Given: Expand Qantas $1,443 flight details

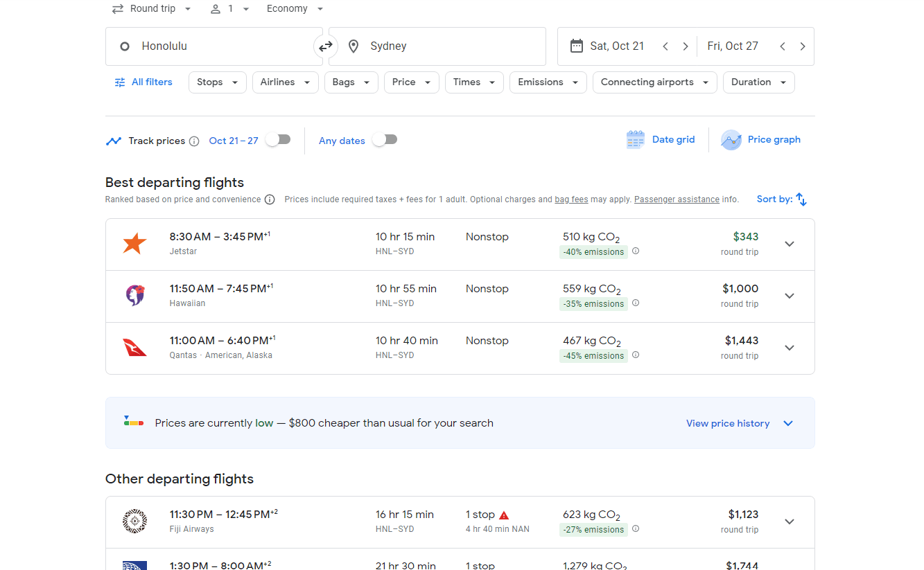Looking at the screenshot, I should point(790,348).
